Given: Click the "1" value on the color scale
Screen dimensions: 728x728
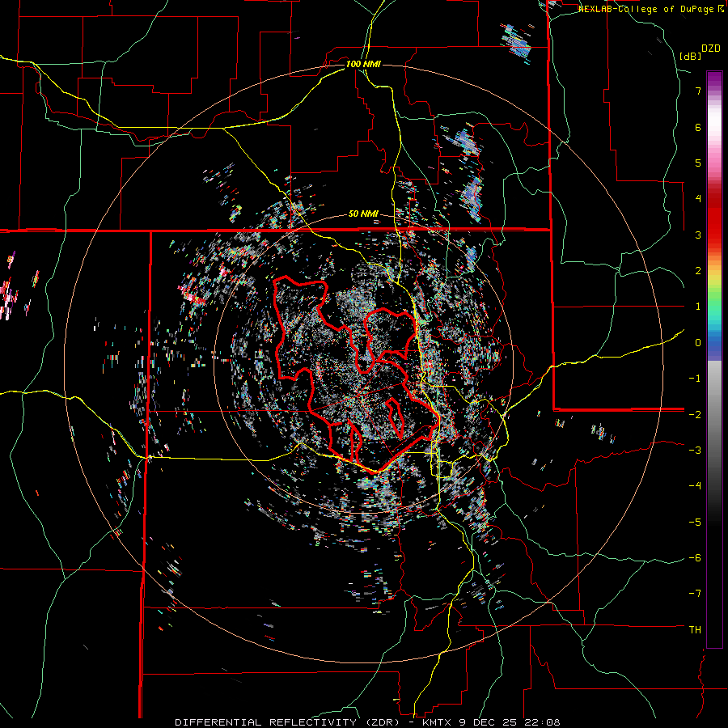Looking at the screenshot, I should pos(698,307).
